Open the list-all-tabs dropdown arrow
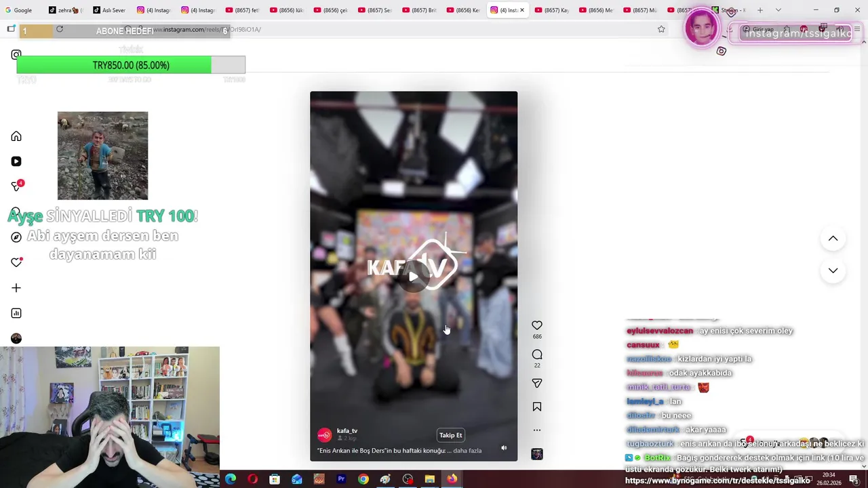The height and width of the screenshot is (488, 868). (x=778, y=10)
